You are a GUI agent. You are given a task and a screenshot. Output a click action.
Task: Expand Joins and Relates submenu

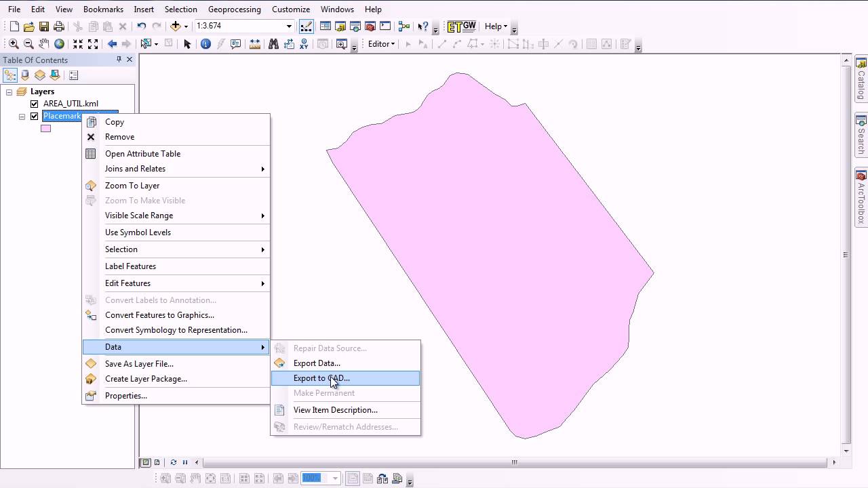[x=176, y=169]
